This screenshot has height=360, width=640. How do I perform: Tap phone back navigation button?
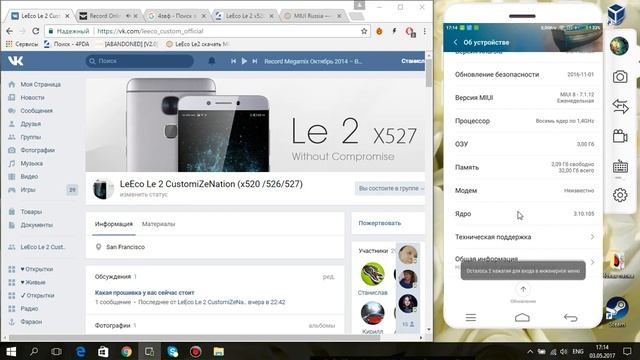click(x=571, y=318)
